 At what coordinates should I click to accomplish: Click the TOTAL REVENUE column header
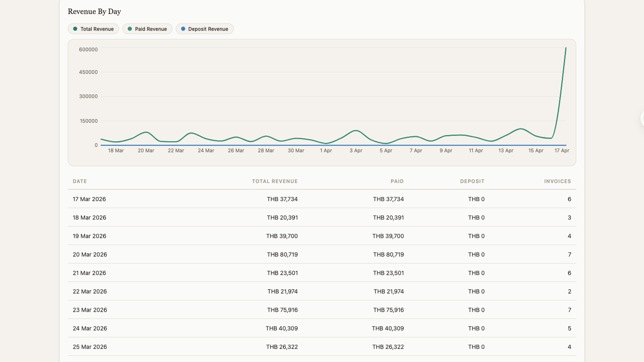click(275, 181)
